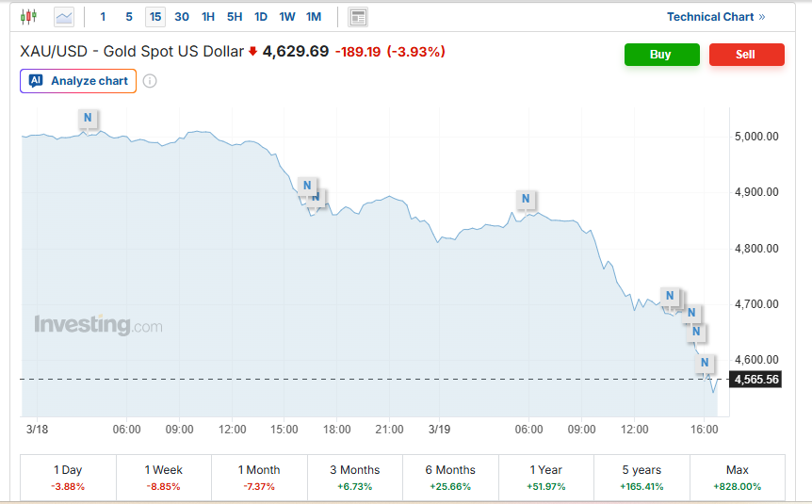812x504 pixels.
Task: Click the Analyze chart AI button
Action: click(x=78, y=81)
